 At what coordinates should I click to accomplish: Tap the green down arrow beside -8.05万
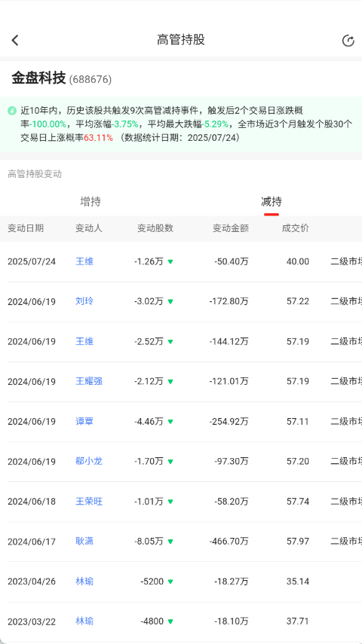coord(170,542)
